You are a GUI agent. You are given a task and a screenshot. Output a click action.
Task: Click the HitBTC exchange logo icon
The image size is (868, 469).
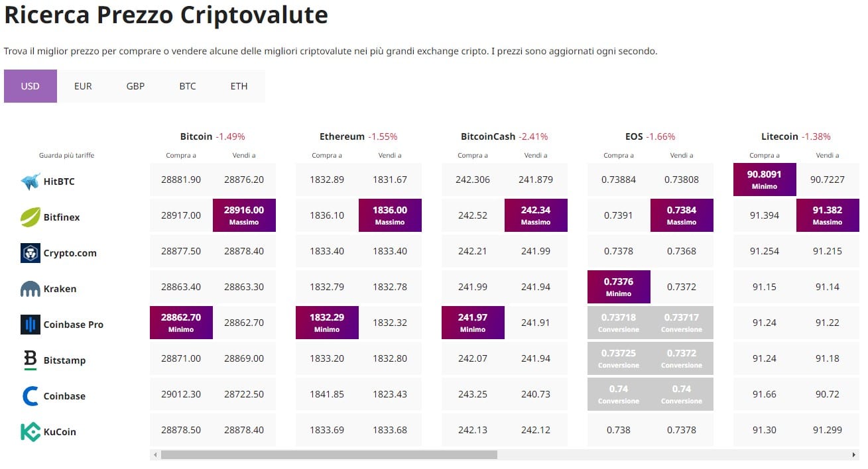(31, 182)
